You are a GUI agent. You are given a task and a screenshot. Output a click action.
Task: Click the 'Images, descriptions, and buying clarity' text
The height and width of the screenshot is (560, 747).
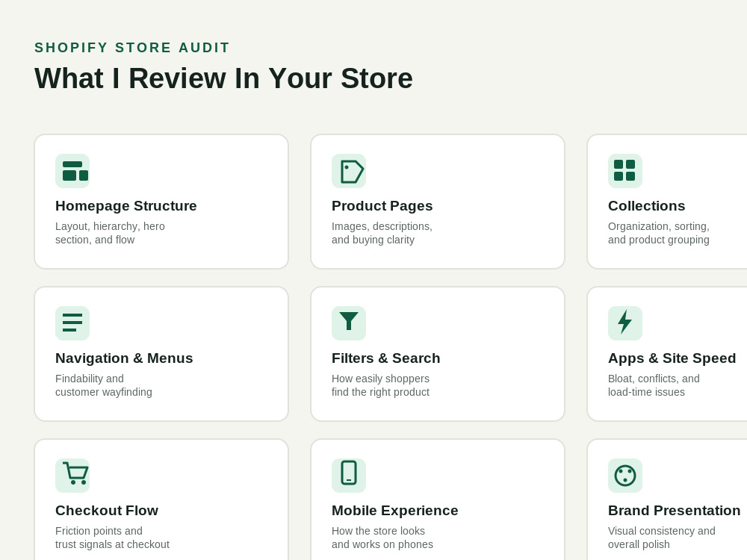coord(382,233)
